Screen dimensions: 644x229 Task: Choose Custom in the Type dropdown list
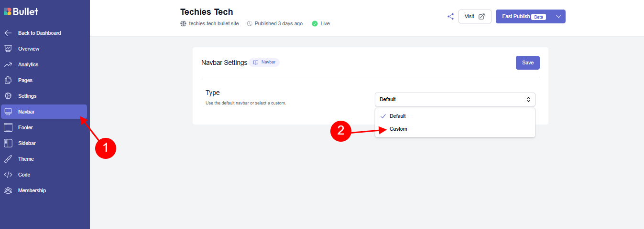coord(455,129)
